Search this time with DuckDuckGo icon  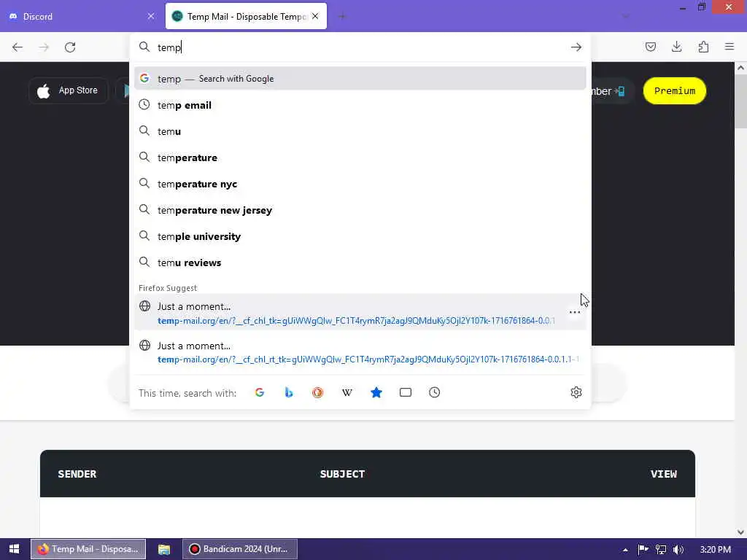tap(318, 392)
